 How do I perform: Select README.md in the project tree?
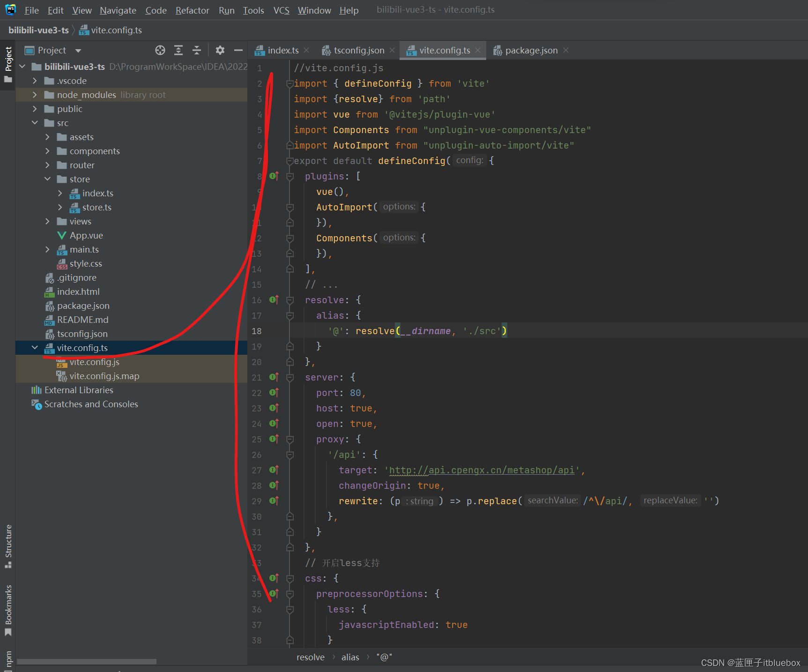click(x=82, y=320)
